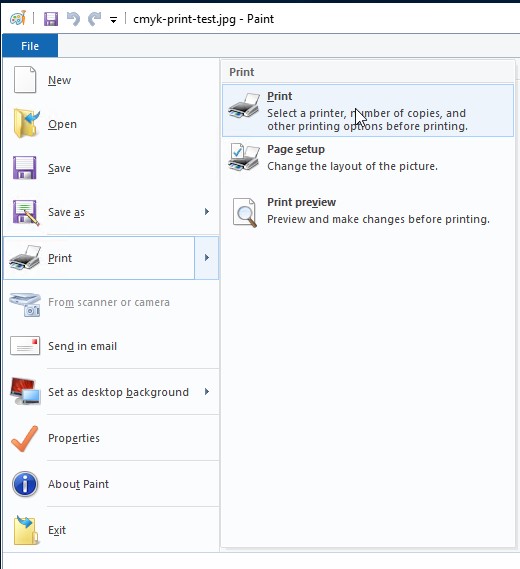
Task: Click the envelope icon for Send in email
Action: tap(25, 345)
